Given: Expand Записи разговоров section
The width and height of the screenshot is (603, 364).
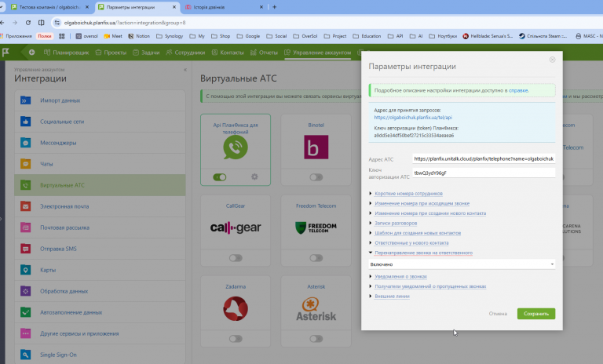Looking at the screenshot, I should (396, 223).
